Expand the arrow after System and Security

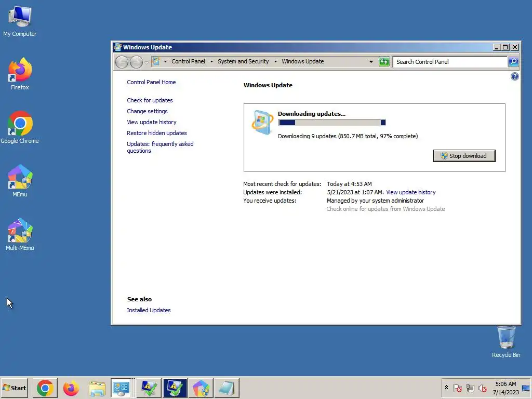click(275, 61)
